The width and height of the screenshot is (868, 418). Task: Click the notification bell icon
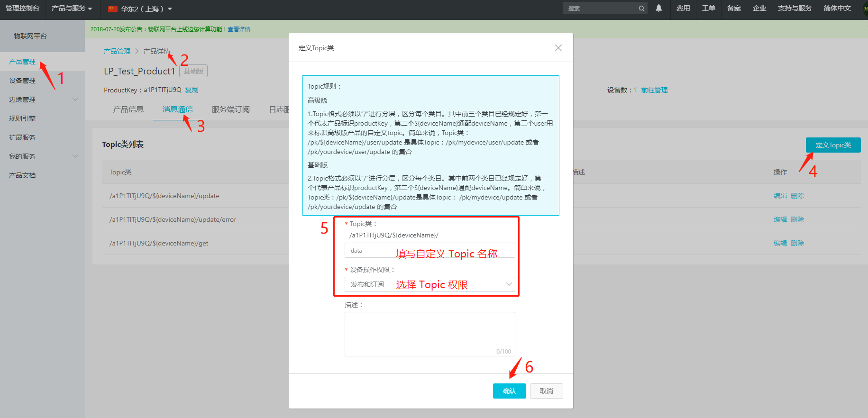point(658,8)
